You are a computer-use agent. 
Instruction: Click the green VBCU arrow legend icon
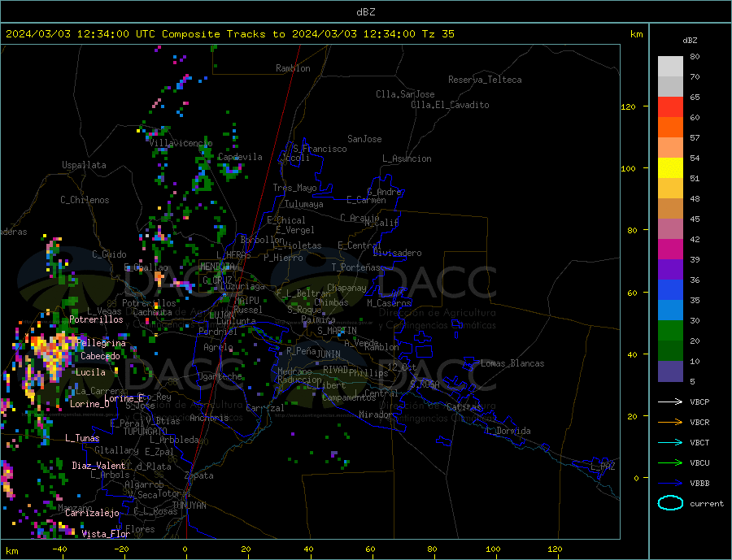tap(671, 463)
